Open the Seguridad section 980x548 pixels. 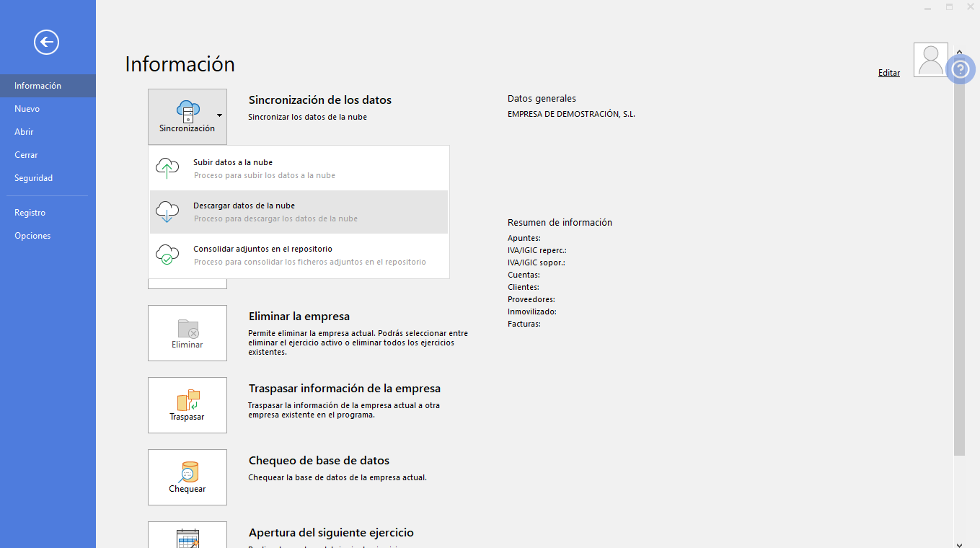pyautogui.click(x=48, y=178)
